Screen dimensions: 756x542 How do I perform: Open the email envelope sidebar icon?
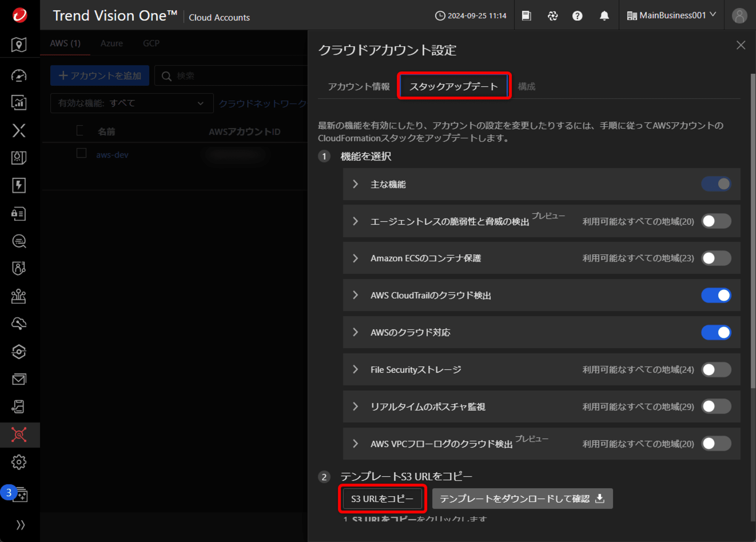(19, 379)
